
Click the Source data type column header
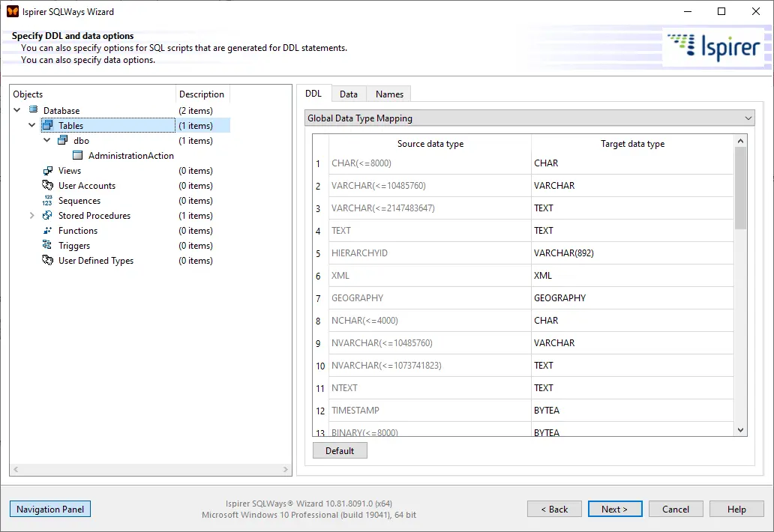pyautogui.click(x=430, y=144)
